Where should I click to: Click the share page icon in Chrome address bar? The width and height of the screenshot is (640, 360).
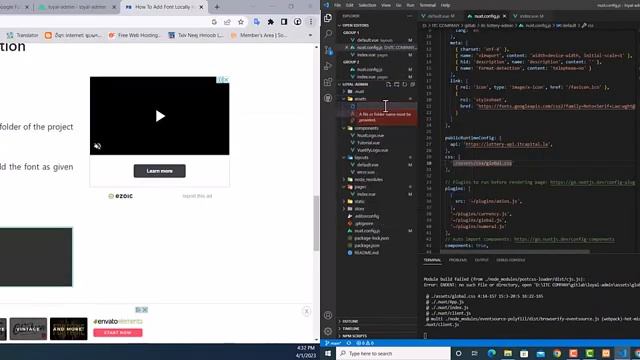pyautogui.click(x=227, y=22)
